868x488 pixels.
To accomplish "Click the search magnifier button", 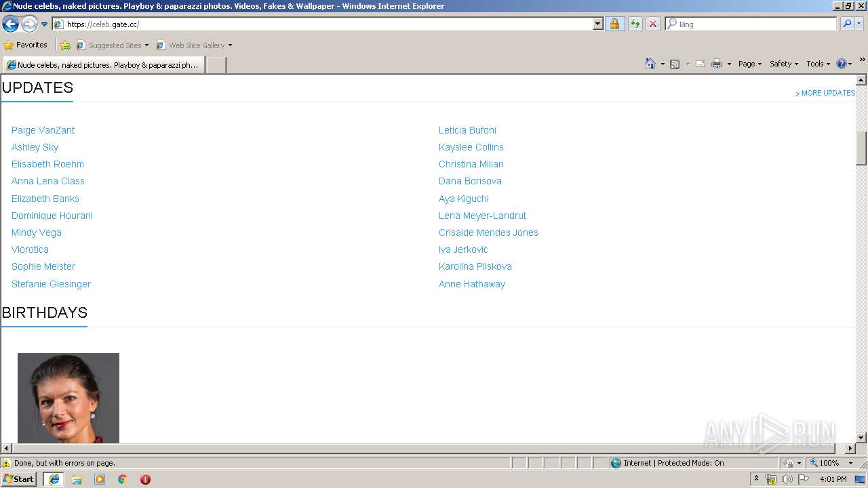I will [846, 24].
